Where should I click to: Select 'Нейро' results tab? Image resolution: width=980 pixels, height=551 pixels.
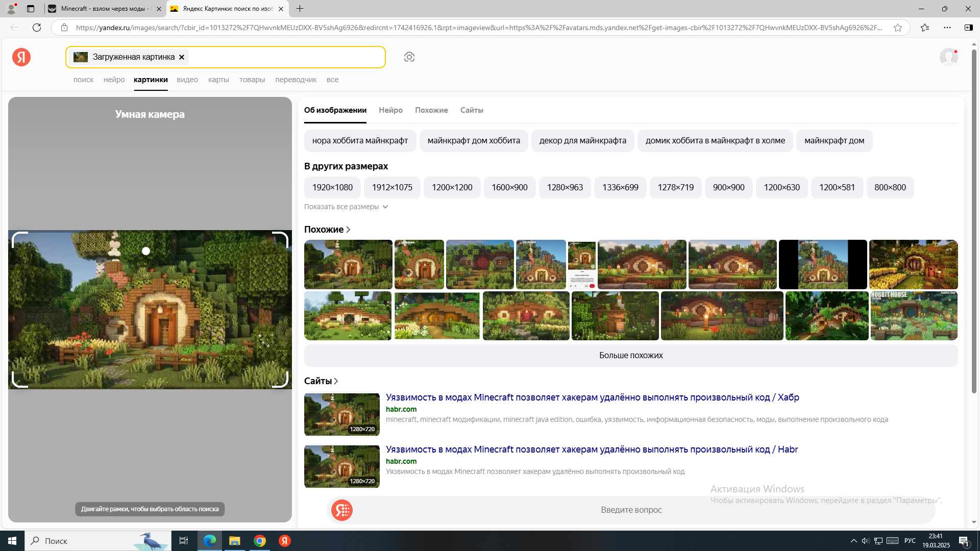pyautogui.click(x=390, y=110)
